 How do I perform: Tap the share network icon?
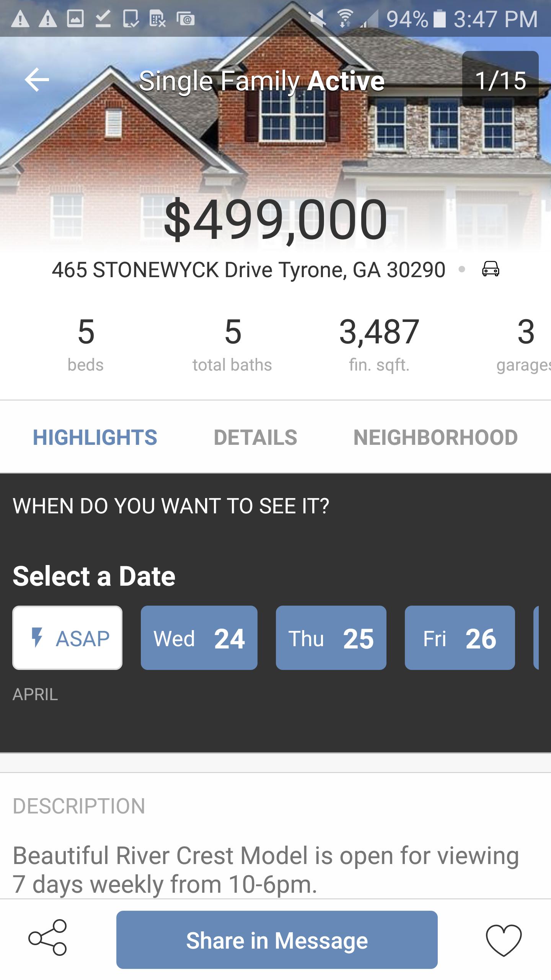tap(48, 937)
